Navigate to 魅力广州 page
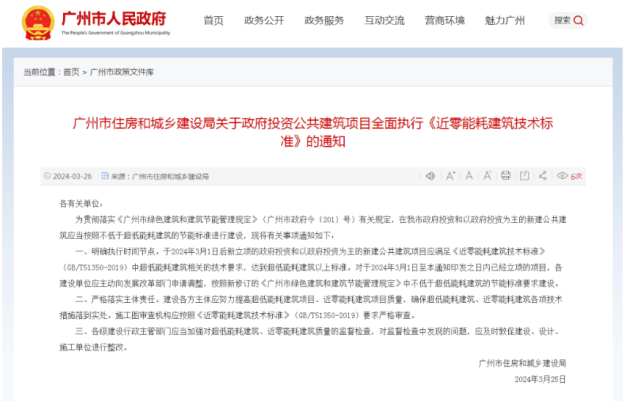Image resolution: width=630 pixels, height=401 pixels. 505,20
